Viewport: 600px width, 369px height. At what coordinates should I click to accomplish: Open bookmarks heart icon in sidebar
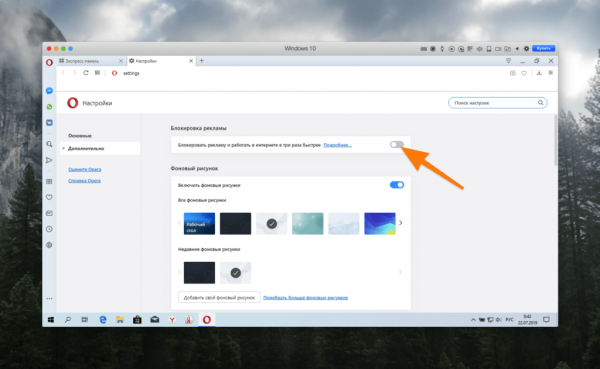(49, 197)
